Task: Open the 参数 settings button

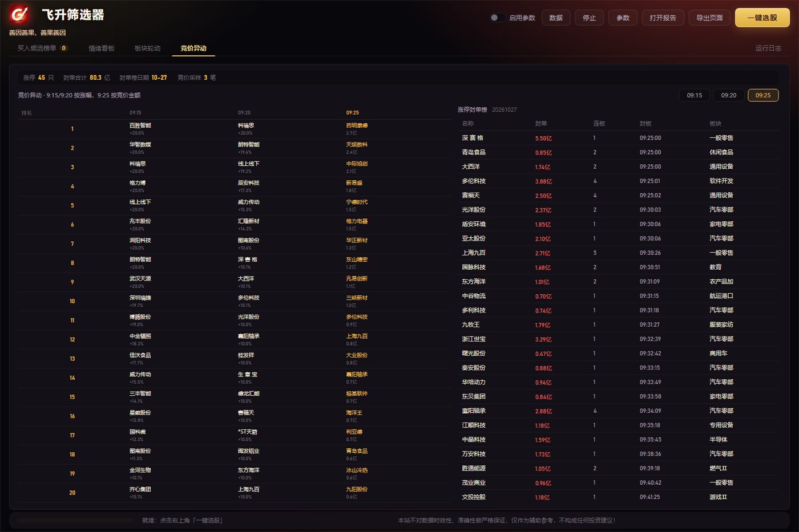Action: 623,18
